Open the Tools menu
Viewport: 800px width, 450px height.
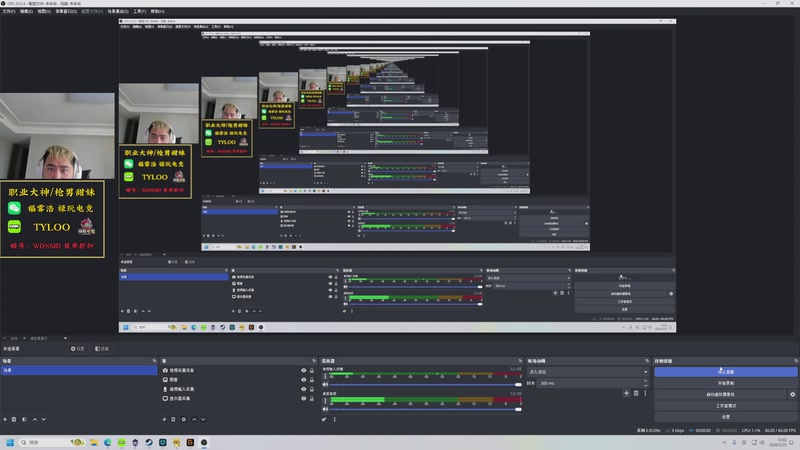(x=139, y=11)
